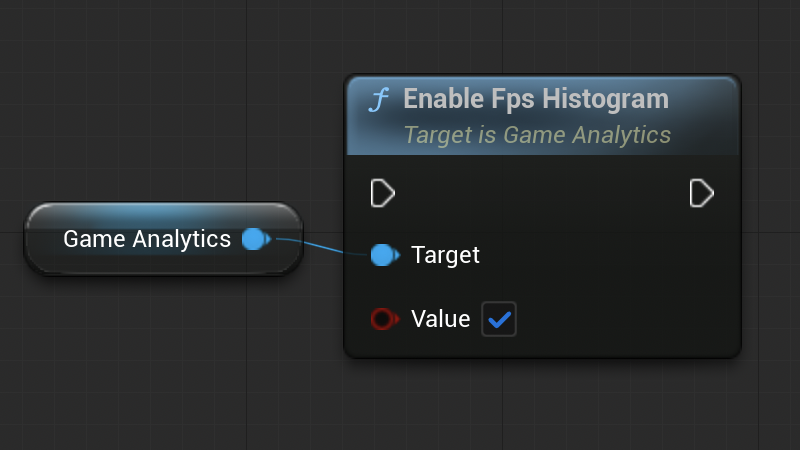Click the Target pin label text

(445, 255)
